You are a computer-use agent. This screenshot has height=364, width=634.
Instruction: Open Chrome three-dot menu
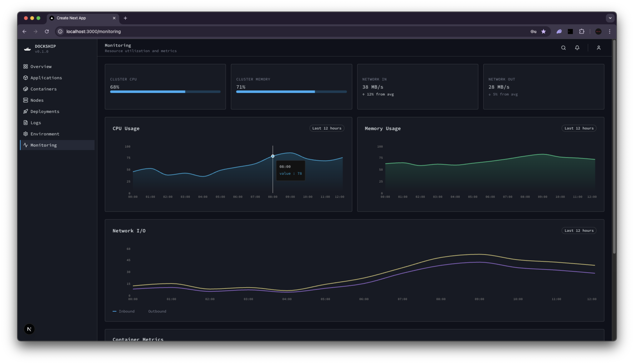(610, 32)
